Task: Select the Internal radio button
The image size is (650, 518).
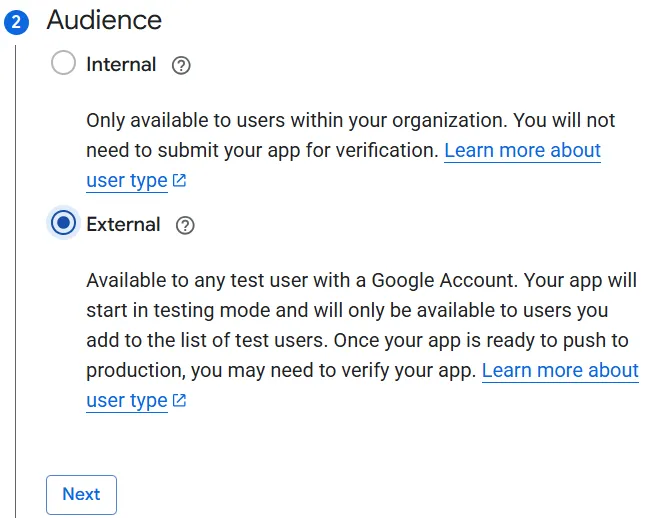Action: click(x=63, y=63)
